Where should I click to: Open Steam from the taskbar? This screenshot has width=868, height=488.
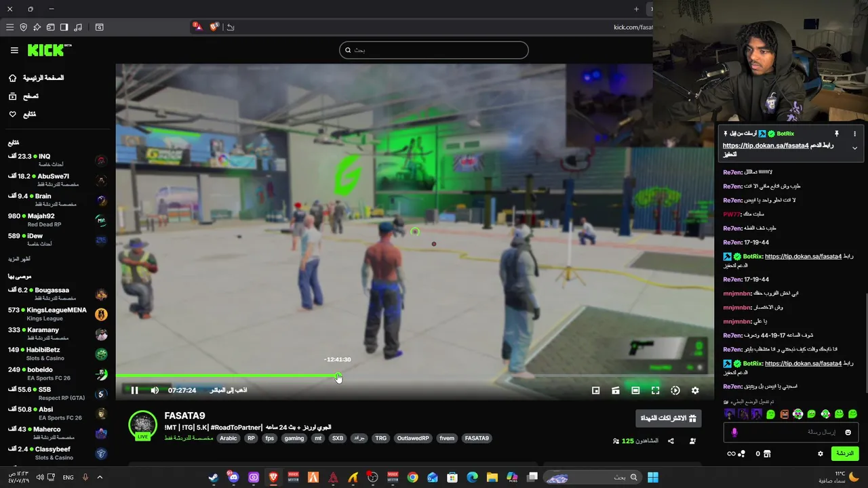[213, 477]
